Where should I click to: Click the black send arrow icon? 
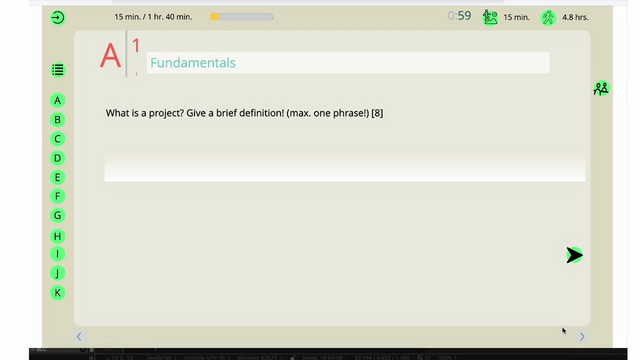(x=574, y=255)
